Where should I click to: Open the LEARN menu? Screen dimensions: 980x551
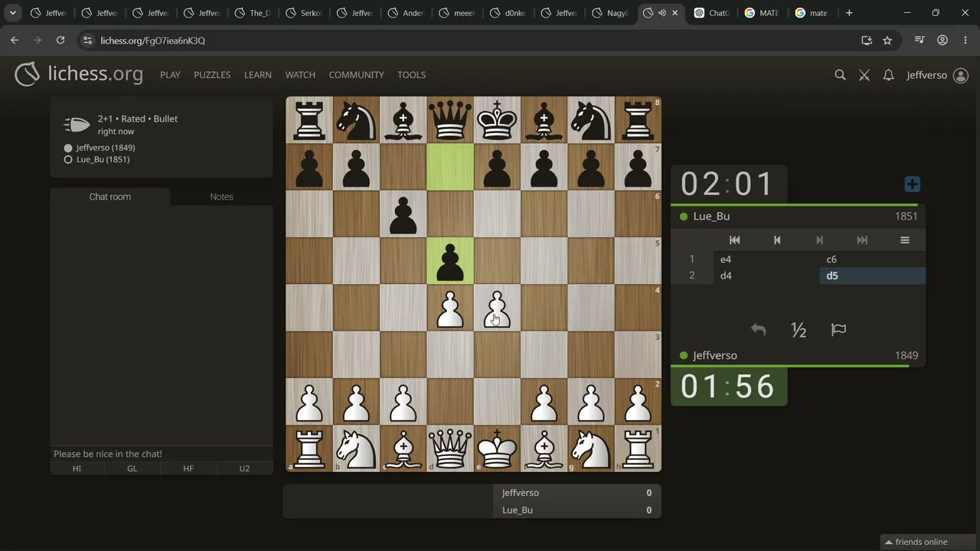click(258, 75)
